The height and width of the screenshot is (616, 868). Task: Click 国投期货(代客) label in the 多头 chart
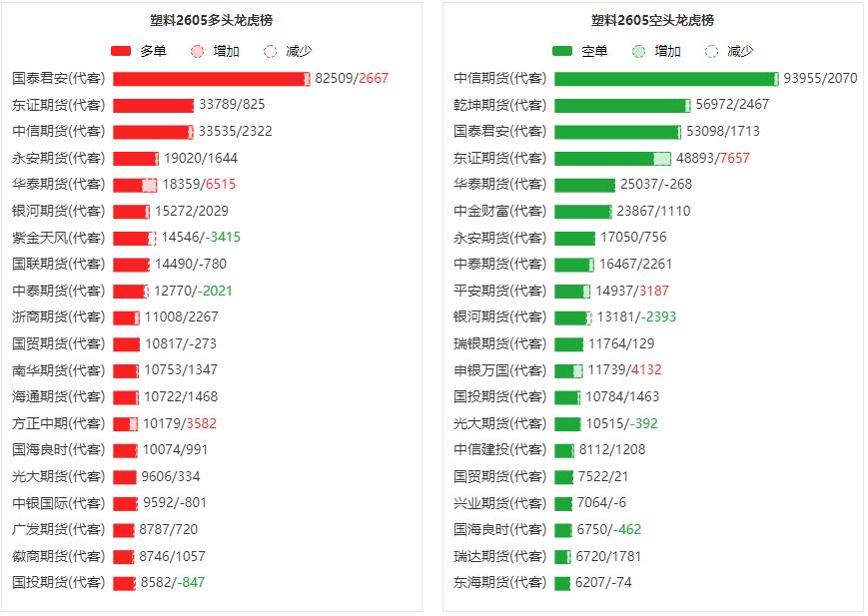(58, 582)
